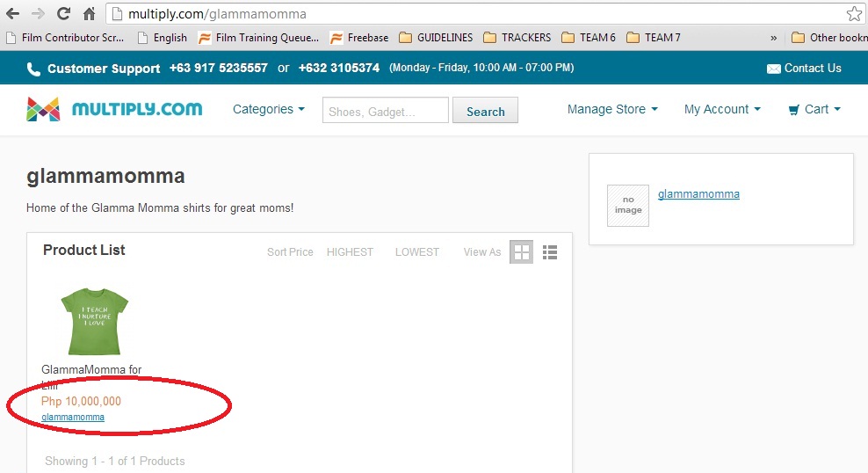The image size is (868, 473).
Task: Sort products by HIGHEST price
Action: 350,252
